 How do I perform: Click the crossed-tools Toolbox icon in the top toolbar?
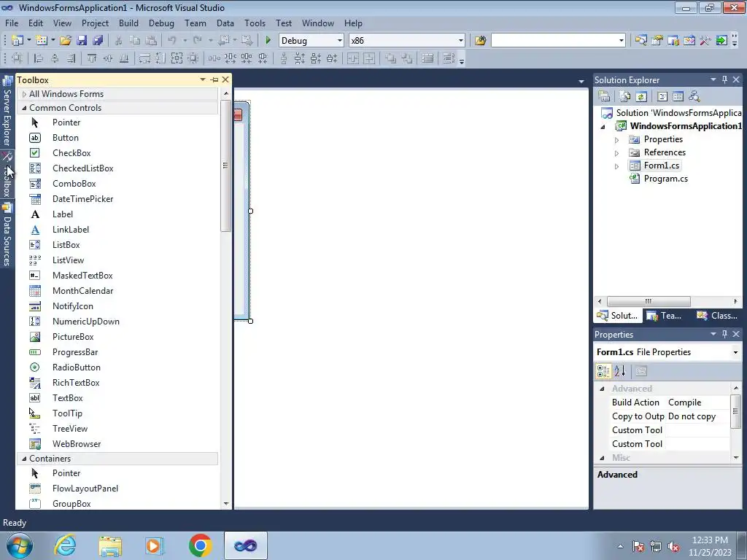(x=705, y=41)
